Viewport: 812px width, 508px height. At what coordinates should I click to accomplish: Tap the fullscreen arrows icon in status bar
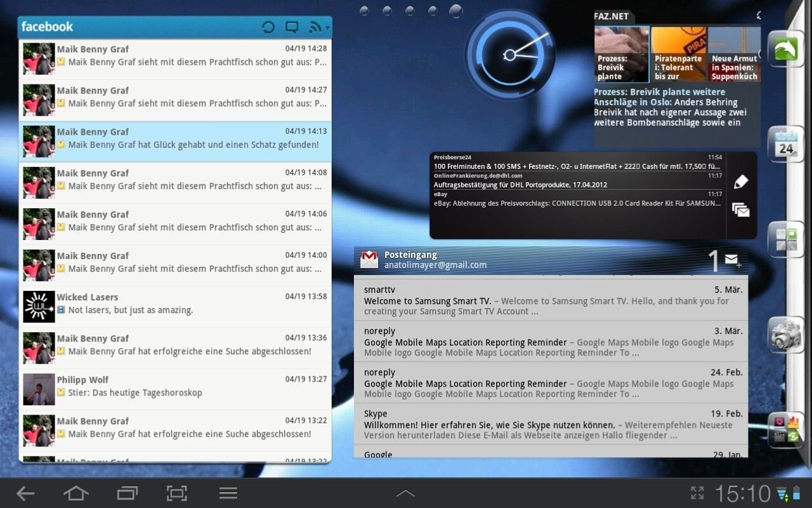point(697,493)
